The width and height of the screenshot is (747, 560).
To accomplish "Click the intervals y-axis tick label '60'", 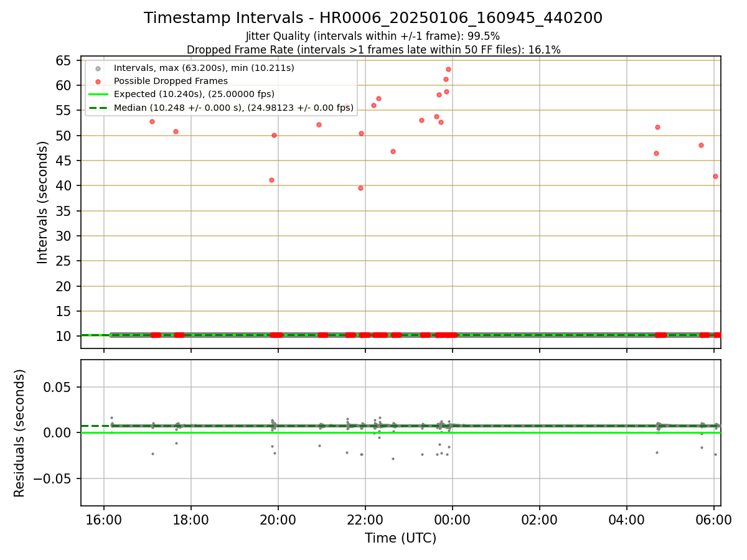I will click(x=64, y=85).
